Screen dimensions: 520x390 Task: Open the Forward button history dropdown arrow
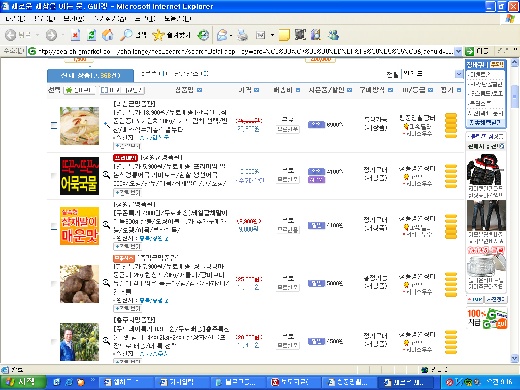pyautogui.click(x=63, y=35)
